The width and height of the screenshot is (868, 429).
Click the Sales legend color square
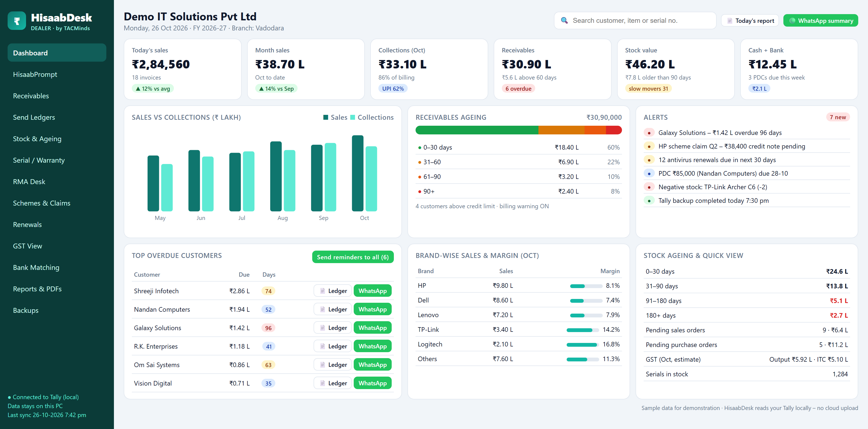pos(326,117)
